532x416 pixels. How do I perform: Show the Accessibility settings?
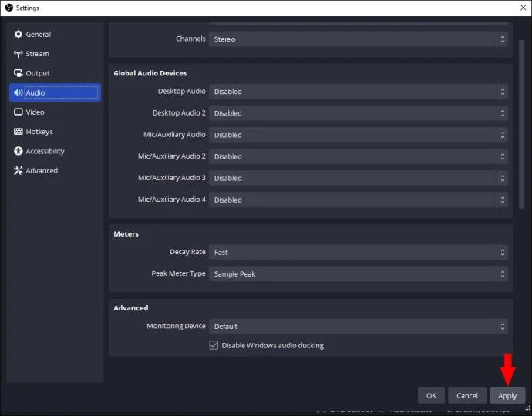pos(55,151)
